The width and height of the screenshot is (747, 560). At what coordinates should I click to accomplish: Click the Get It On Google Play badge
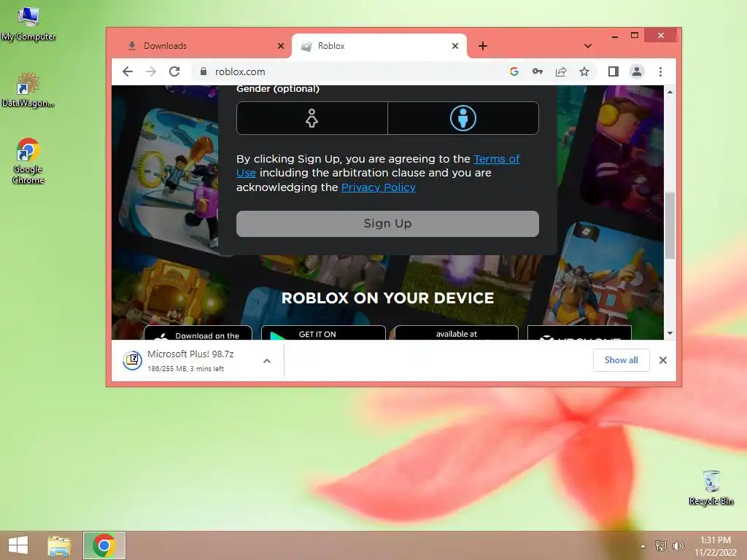[x=323, y=332]
